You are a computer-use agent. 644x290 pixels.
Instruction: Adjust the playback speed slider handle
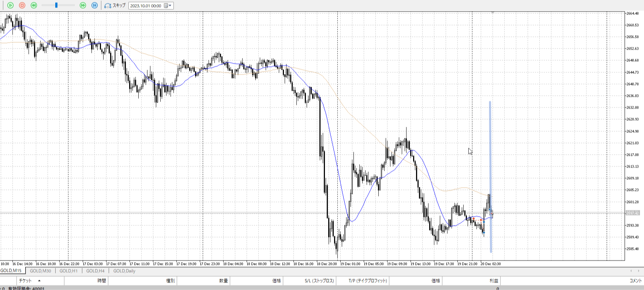point(56,5)
